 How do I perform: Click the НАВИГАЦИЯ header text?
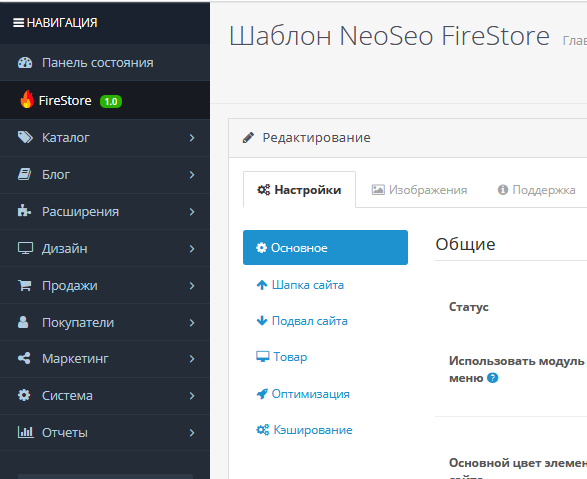coord(62,23)
